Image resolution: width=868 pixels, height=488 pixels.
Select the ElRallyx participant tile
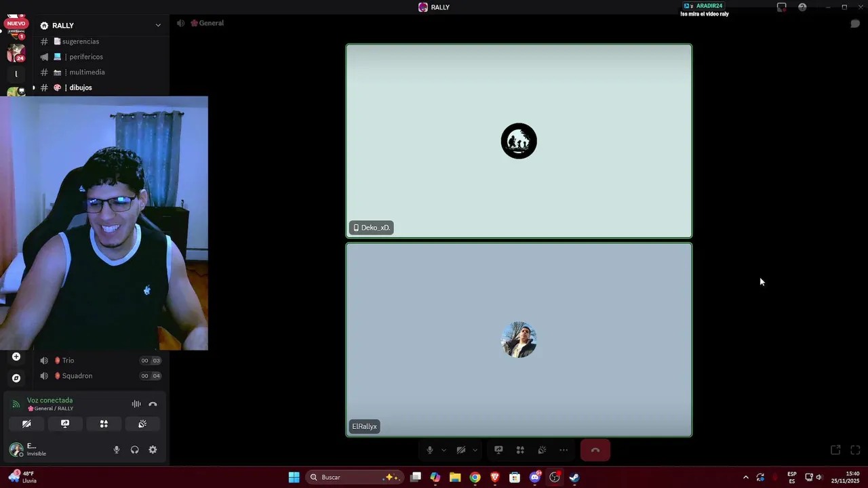[x=519, y=340]
